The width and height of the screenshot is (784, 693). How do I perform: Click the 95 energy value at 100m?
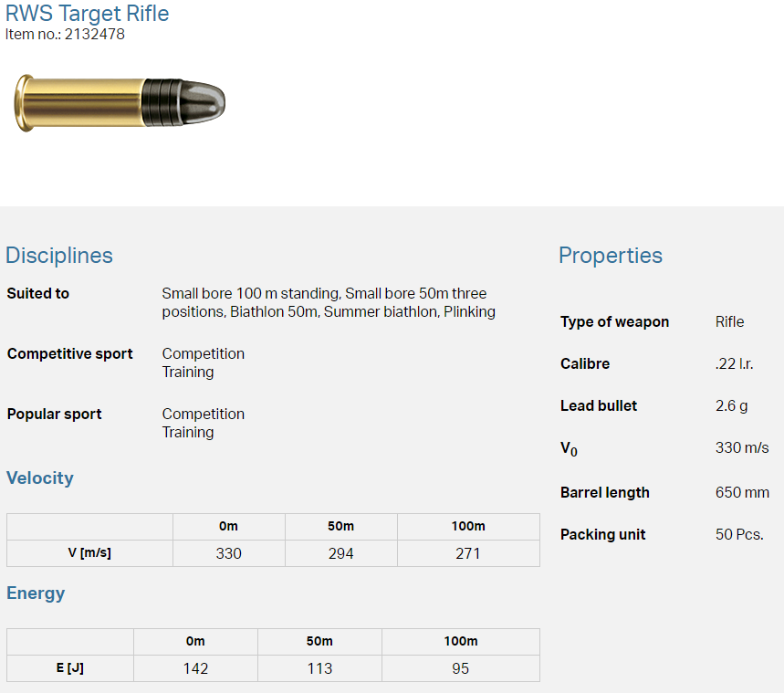tap(460, 668)
